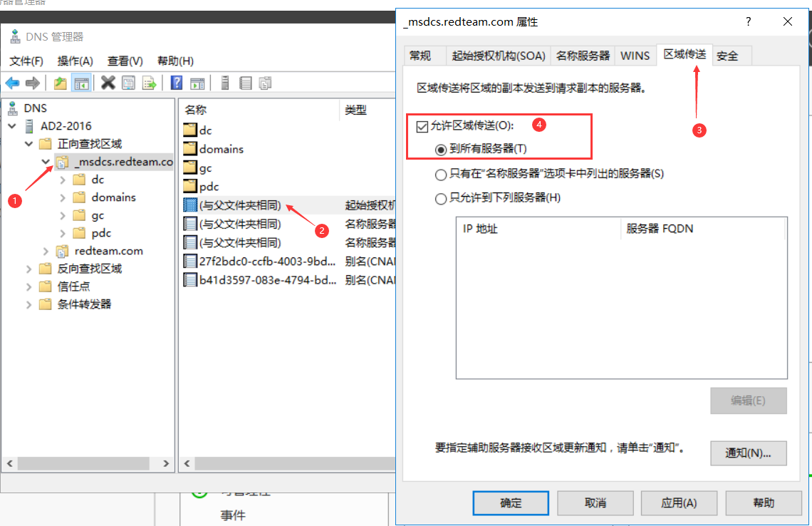Click the black X delete icon

[108, 83]
